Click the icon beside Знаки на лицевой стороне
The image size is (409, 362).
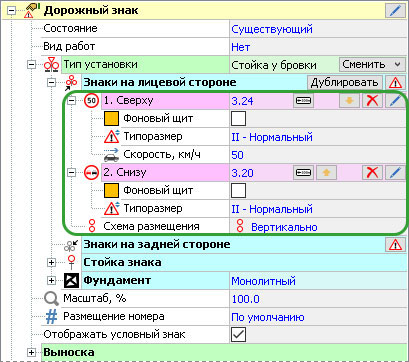(x=71, y=82)
